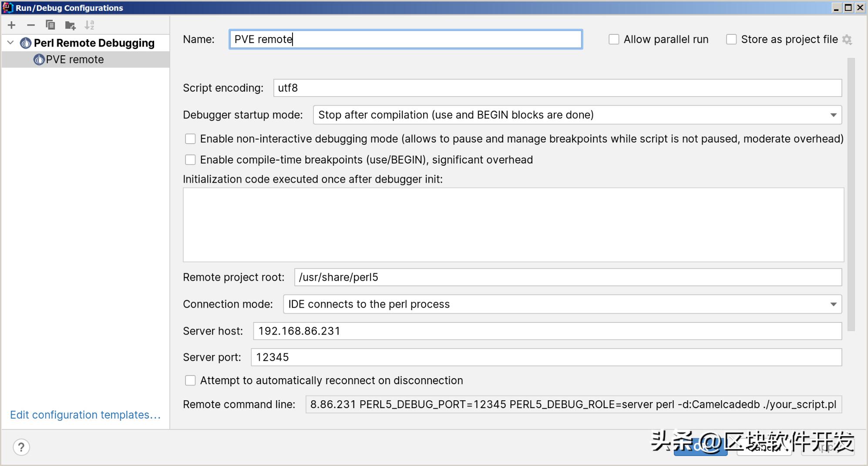
Task: Edit the Server host field
Action: tap(548, 331)
